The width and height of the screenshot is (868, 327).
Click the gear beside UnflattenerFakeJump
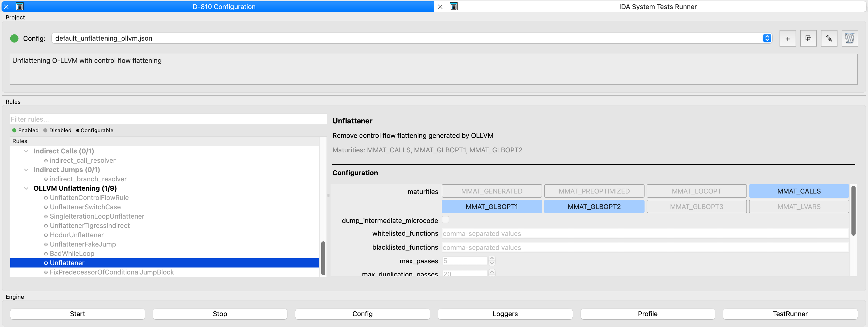coord(46,244)
